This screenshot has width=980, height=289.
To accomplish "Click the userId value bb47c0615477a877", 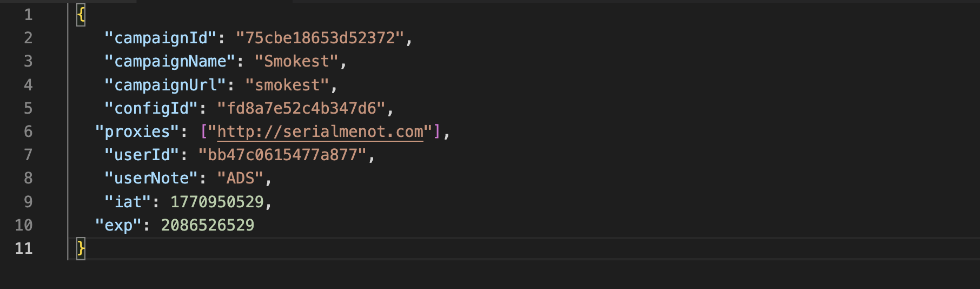I will coord(283,155).
